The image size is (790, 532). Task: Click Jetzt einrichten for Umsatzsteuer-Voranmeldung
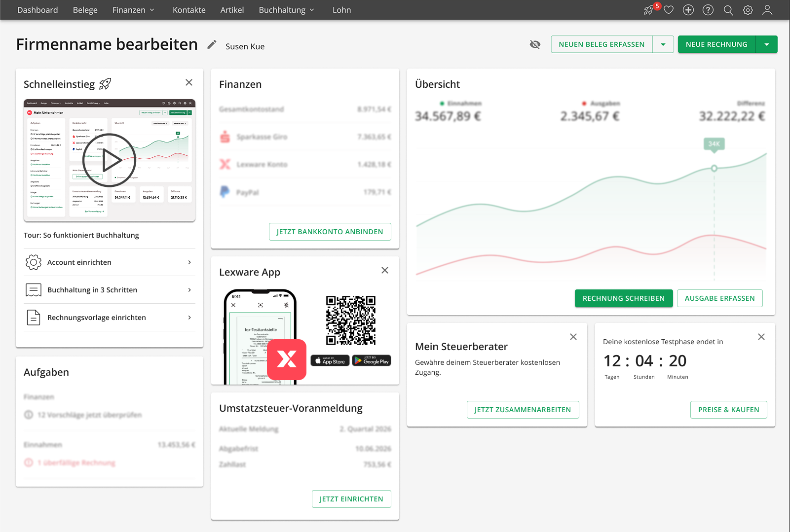click(351, 499)
